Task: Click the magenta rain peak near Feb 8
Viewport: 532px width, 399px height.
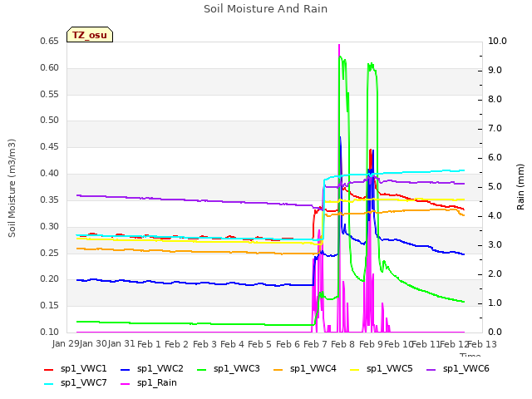Action: pyautogui.click(x=339, y=46)
